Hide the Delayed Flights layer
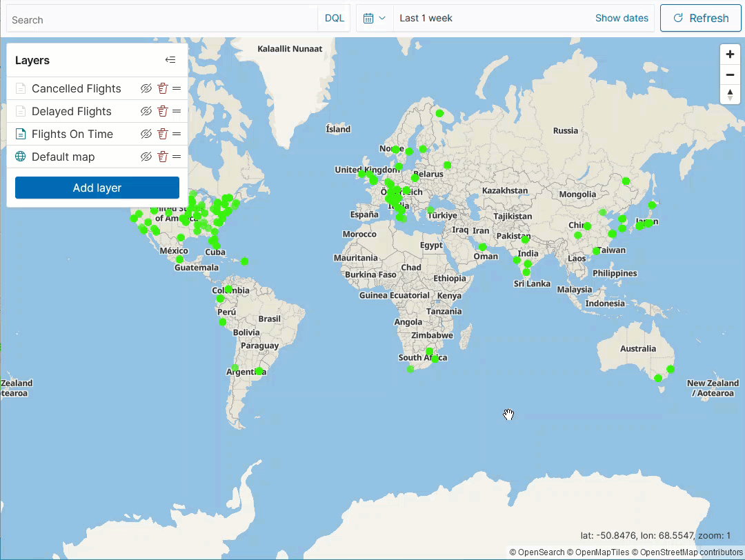Screen dimensions: 745x560 pyautogui.click(x=146, y=111)
